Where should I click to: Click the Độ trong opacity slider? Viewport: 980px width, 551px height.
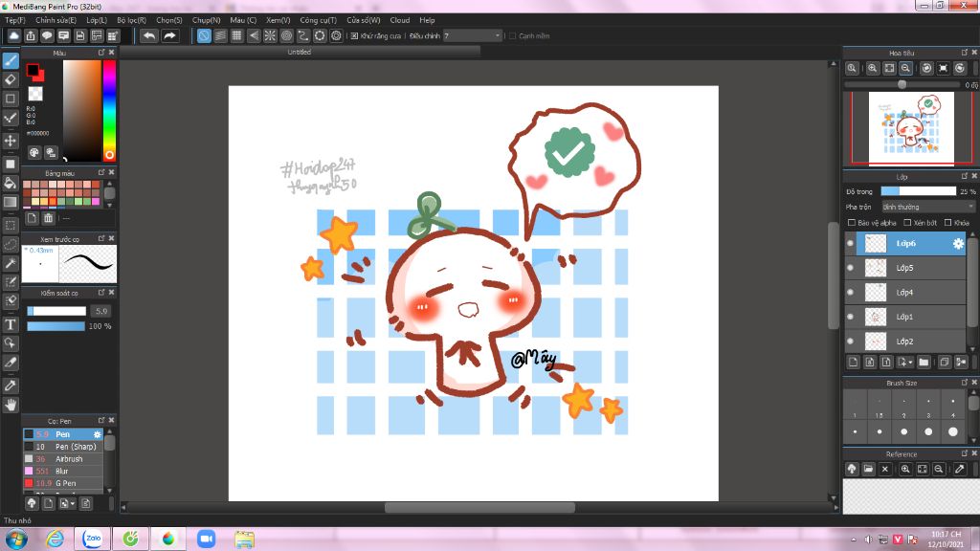click(918, 191)
